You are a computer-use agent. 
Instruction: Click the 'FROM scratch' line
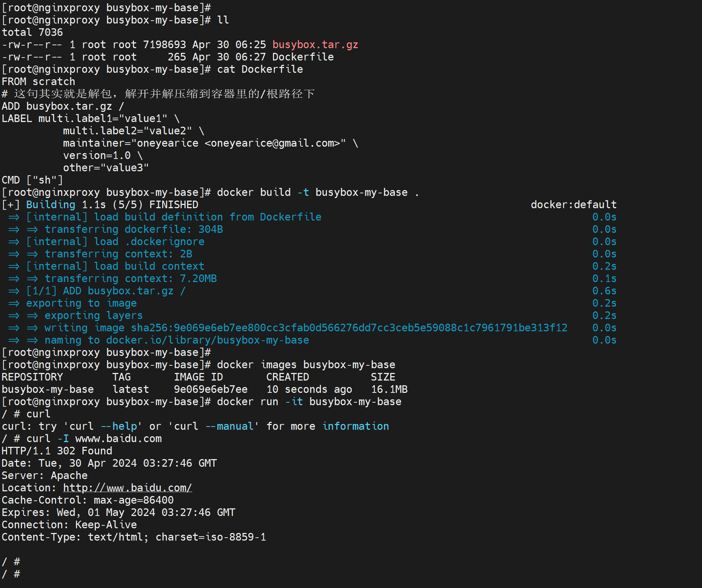coord(38,81)
